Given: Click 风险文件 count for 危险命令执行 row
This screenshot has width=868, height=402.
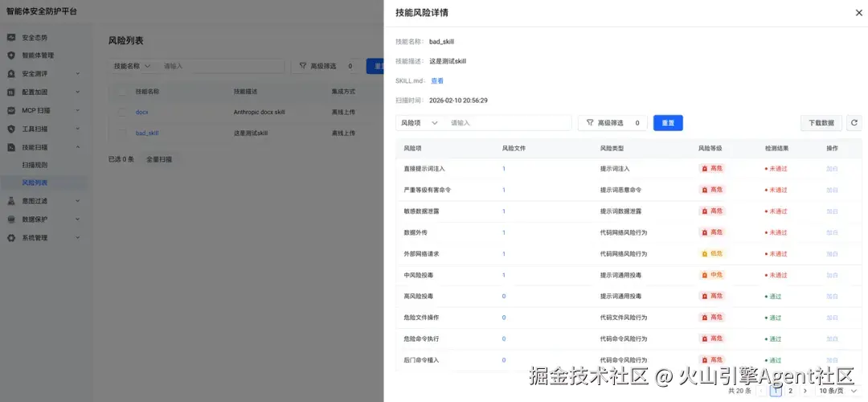Looking at the screenshot, I should click(x=504, y=338).
